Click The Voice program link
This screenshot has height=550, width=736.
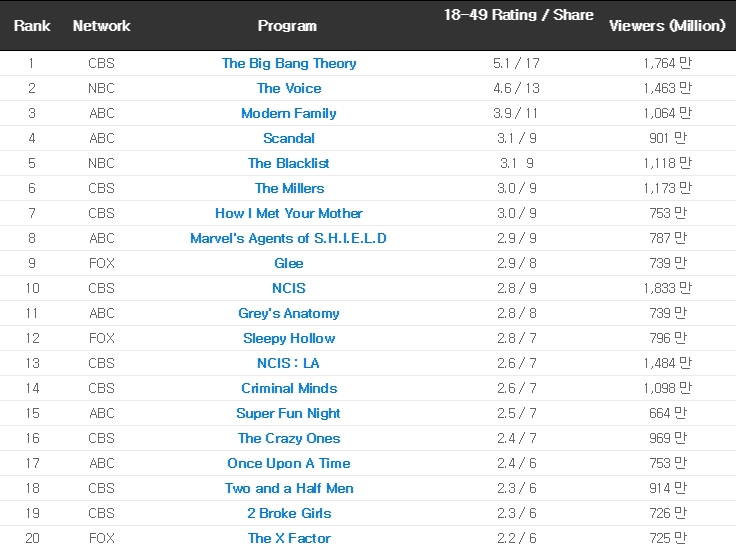point(289,88)
